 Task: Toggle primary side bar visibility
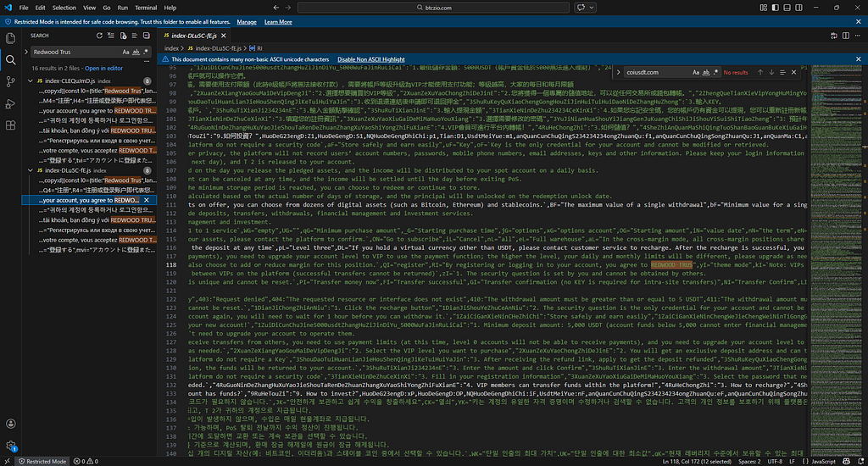[x=775, y=8]
